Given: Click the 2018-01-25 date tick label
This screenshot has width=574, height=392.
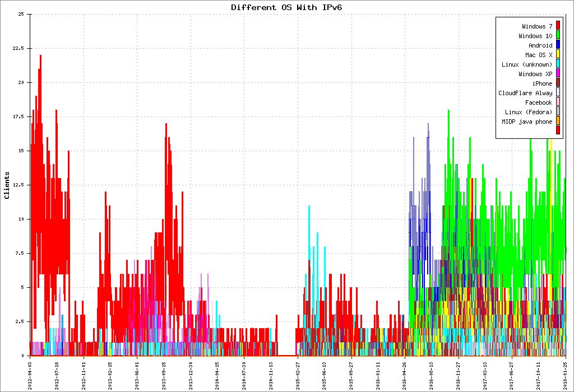Looking at the screenshot, I should click(565, 373).
